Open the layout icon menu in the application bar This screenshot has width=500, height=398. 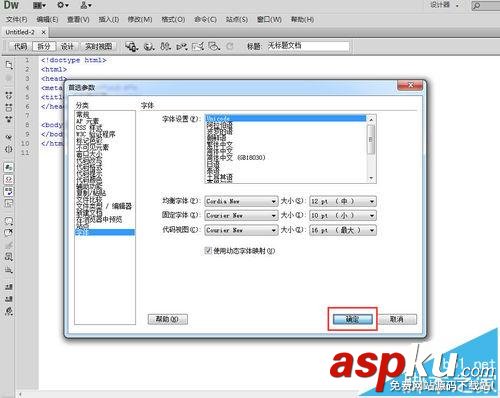pos(39,5)
